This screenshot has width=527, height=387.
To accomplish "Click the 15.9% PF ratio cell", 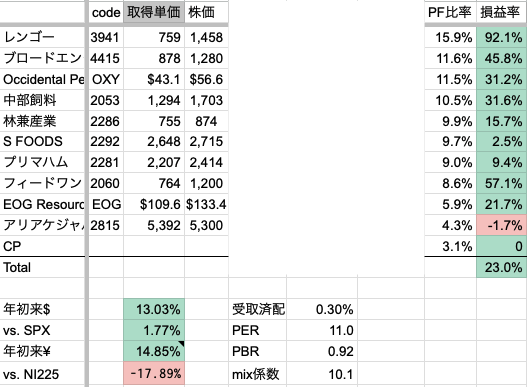I will click(450, 37).
